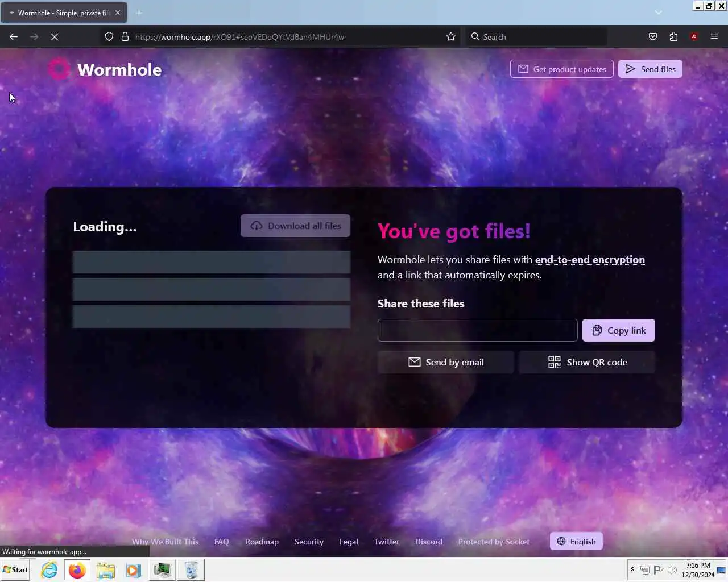Viewport: 728px width, 582px height.
Task: Open tracking protection shield icon
Action: [109, 37]
